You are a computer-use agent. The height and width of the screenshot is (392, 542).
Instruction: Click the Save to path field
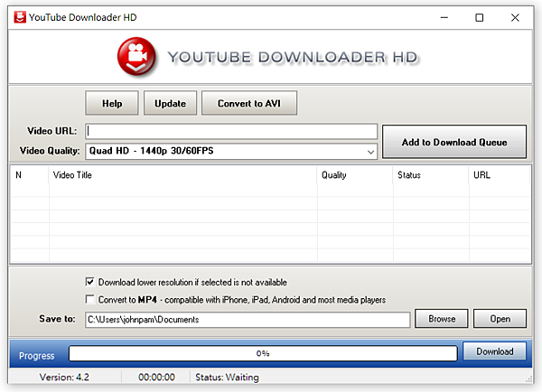[248, 320]
